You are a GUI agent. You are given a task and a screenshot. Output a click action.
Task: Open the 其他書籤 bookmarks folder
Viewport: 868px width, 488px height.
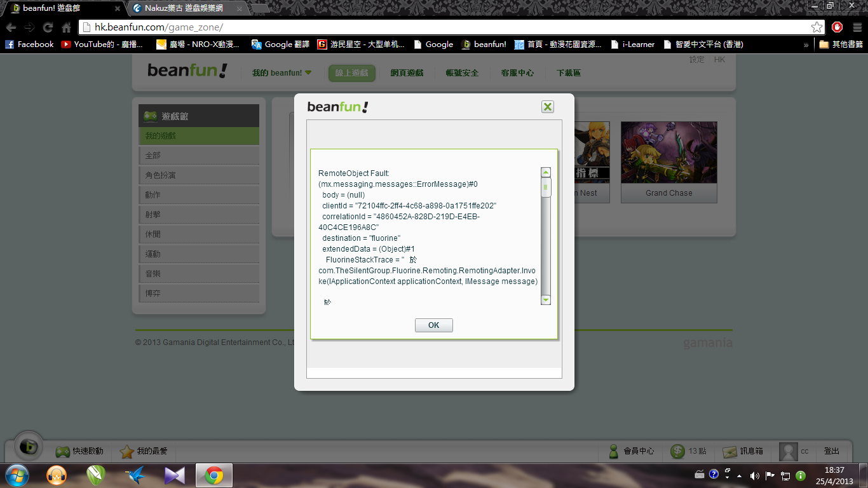[841, 44]
